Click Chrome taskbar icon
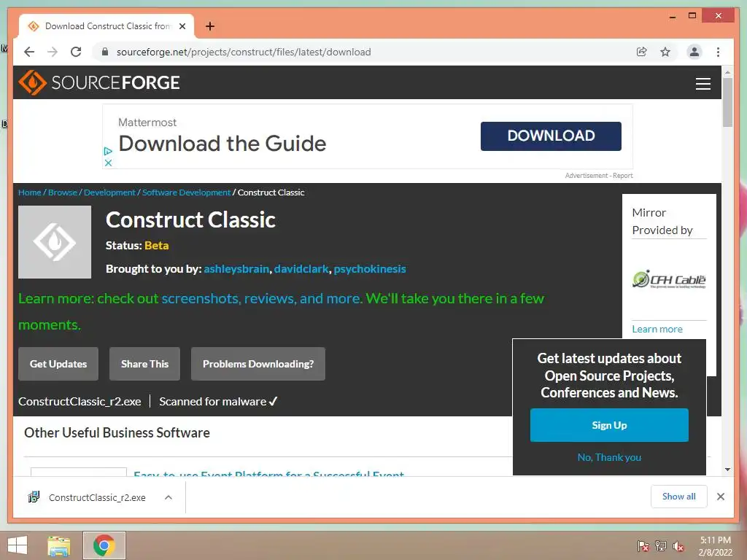747x560 pixels. (x=104, y=545)
